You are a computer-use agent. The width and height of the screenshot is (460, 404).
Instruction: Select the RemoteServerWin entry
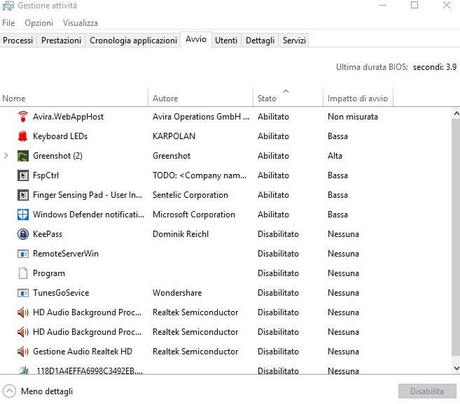(x=66, y=254)
